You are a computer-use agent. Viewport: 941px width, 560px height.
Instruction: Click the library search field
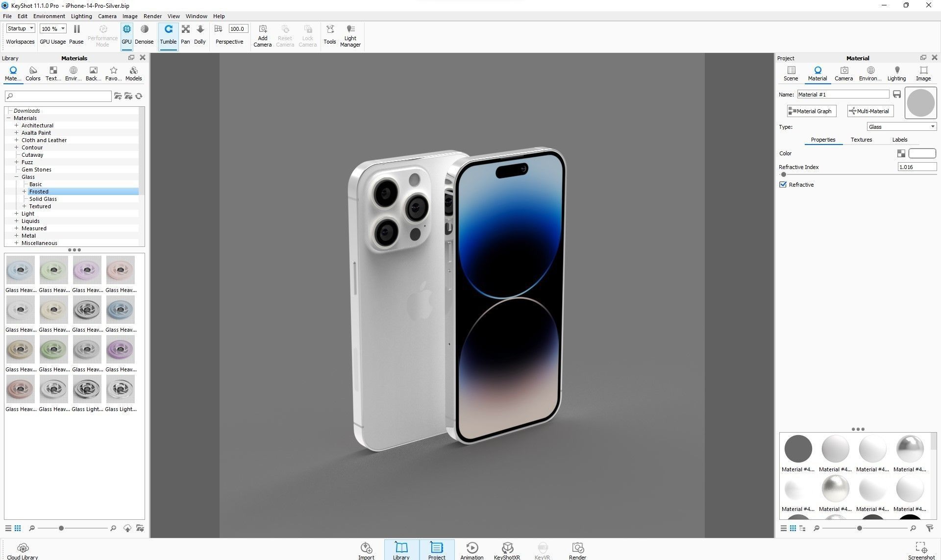[58, 96]
